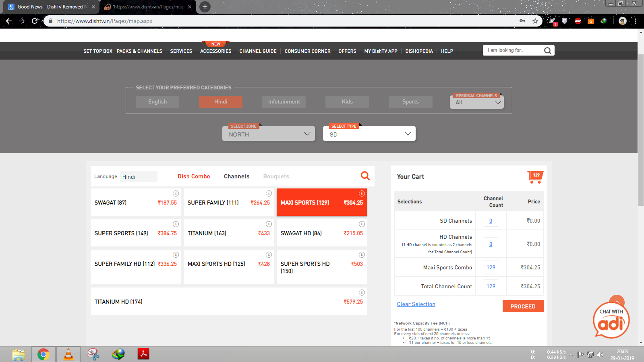
Task: Open info icon for MAXI SPORTS (129) pack
Action: [362, 193]
